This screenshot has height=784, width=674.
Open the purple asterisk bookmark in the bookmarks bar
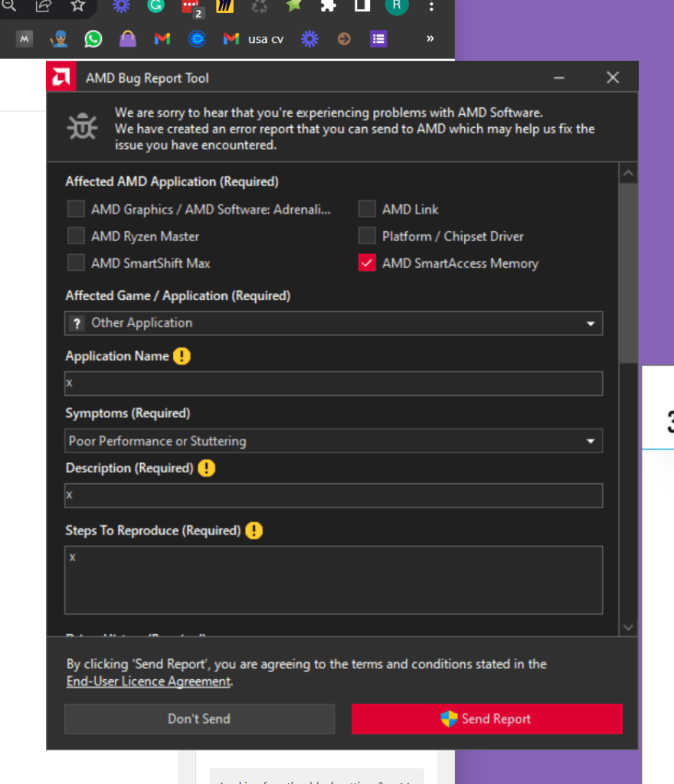coord(309,38)
